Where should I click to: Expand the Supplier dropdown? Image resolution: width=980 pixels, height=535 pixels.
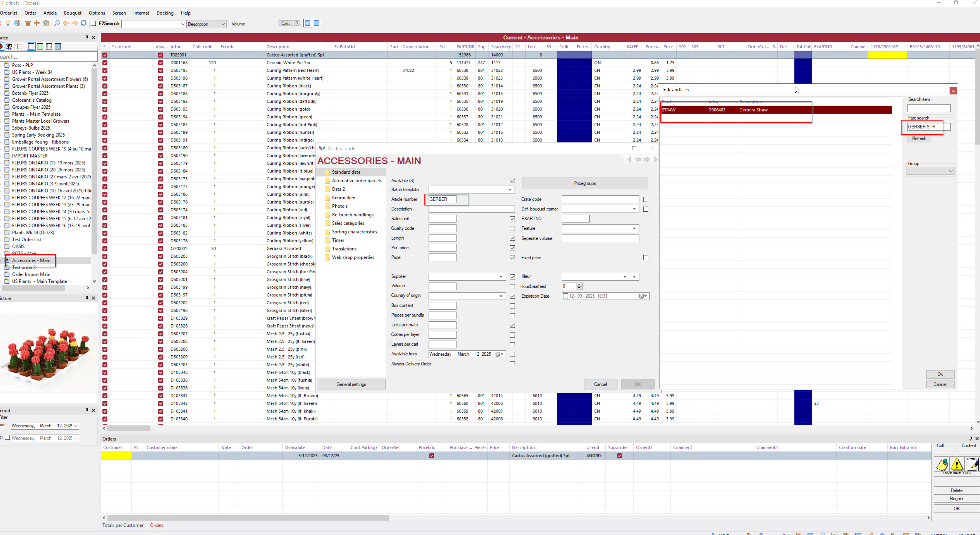[501, 277]
